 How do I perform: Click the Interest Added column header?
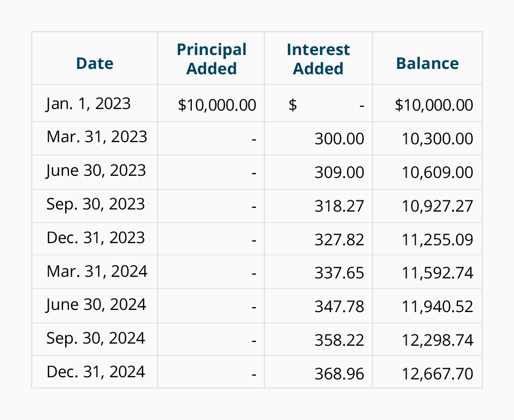coord(318,59)
